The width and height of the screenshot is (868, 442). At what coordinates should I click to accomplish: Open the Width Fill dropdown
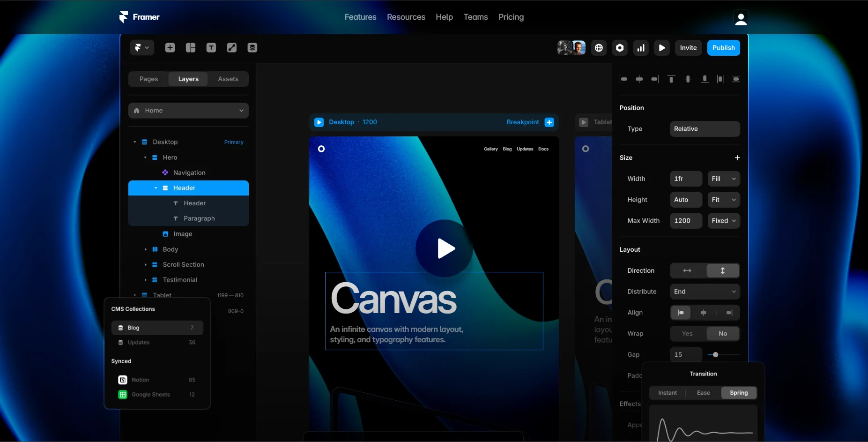(724, 179)
